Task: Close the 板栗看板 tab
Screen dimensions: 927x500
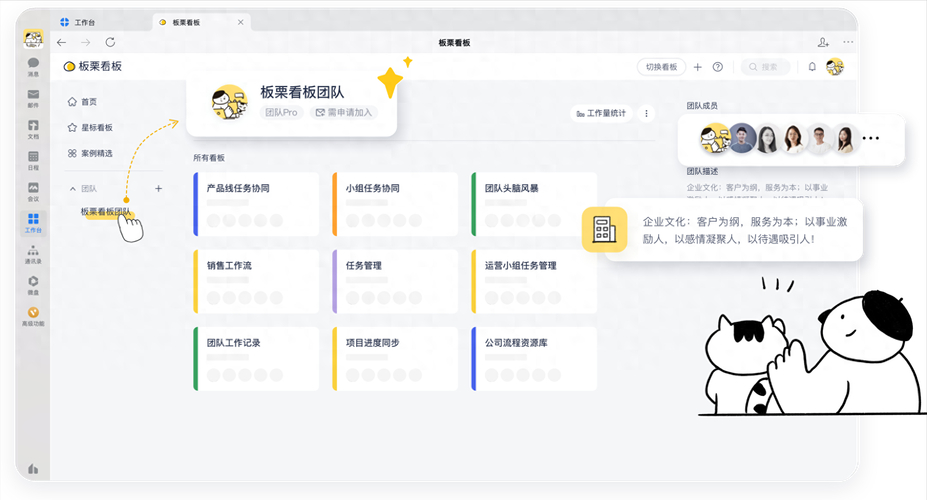Action: pyautogui.click(x=241, y=22)
